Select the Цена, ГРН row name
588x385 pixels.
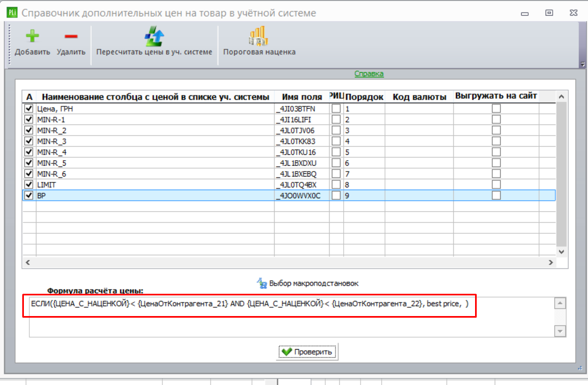(55, 109)
